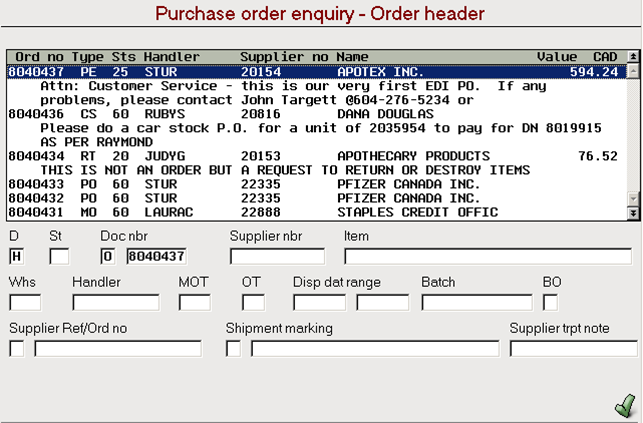Focus the OT input field
Screen dimensions: 643x423
253,303
